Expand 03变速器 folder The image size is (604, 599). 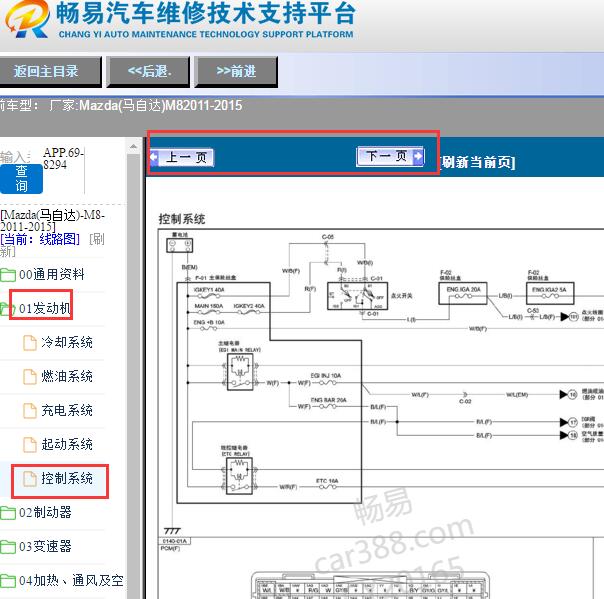(x=45, y=546)
